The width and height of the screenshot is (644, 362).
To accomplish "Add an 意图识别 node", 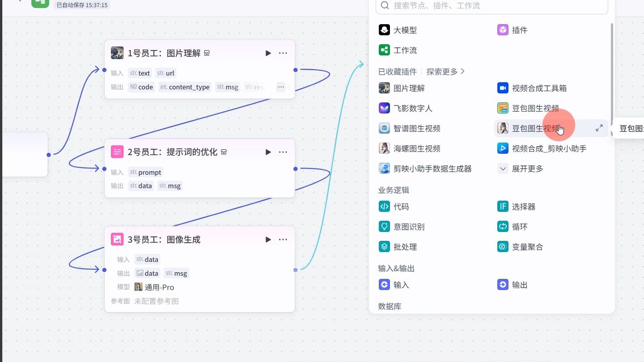I will point(402,227).
